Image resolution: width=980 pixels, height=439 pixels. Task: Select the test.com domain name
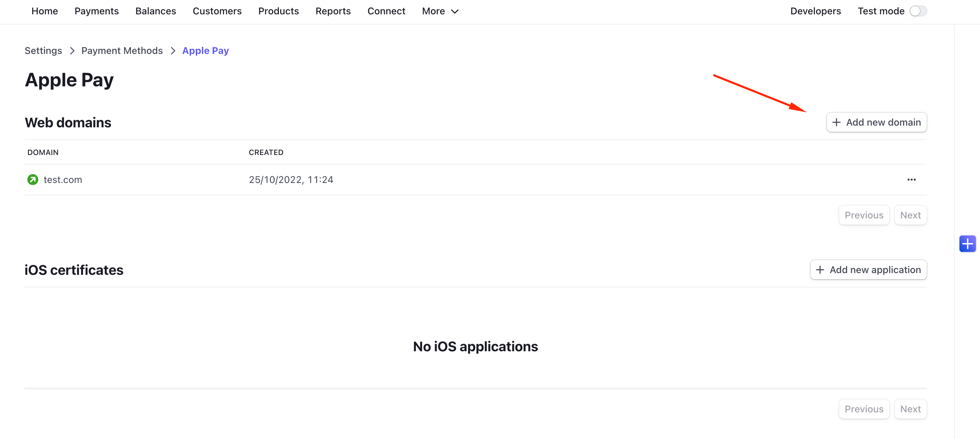pos(63,180)
